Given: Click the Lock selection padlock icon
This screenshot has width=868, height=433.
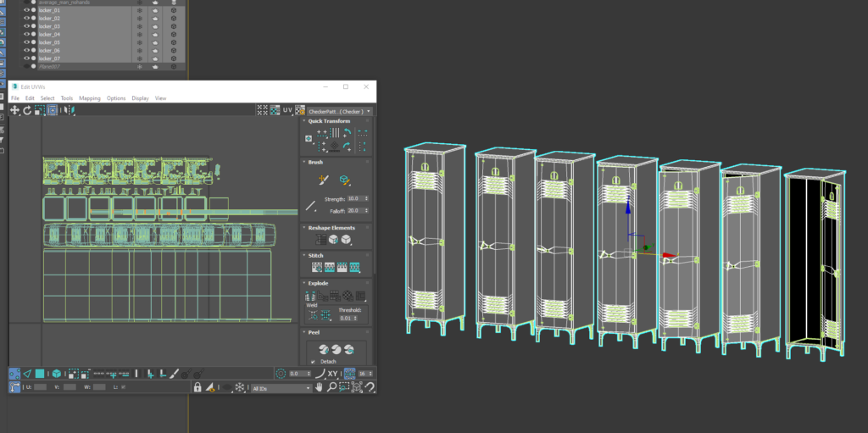Looking at the screenshot, I should (198, 387).
